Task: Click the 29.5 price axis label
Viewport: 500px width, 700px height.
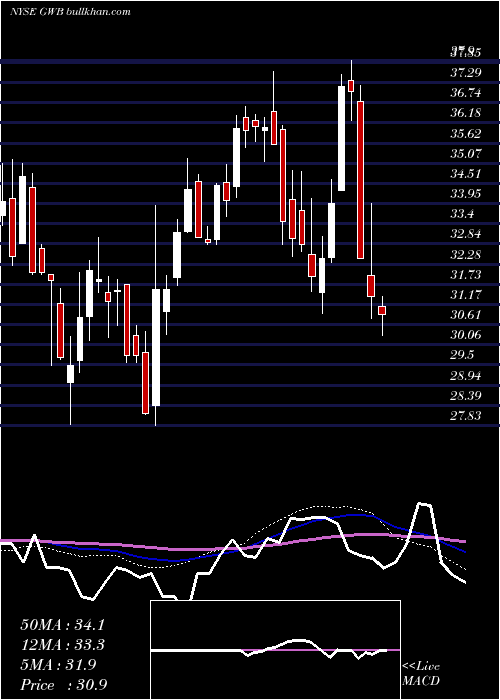Action: (x=462, y=355)
